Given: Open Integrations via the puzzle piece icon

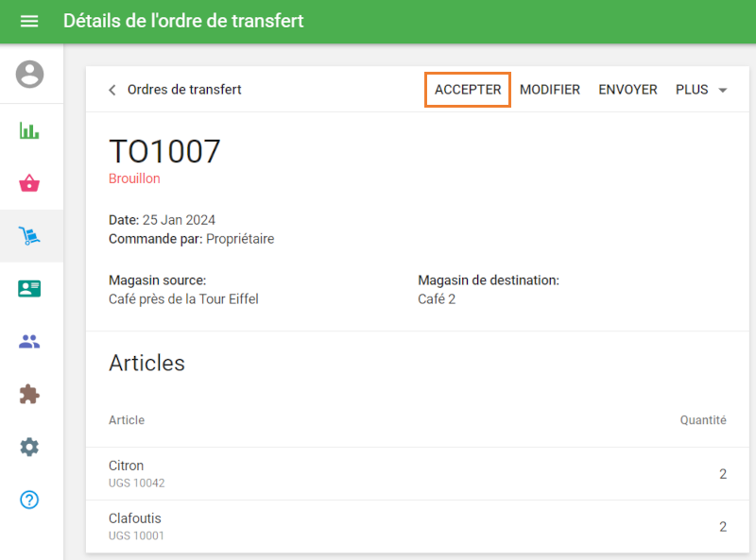Looking at the screenshot, I should (x=30, y=395).
